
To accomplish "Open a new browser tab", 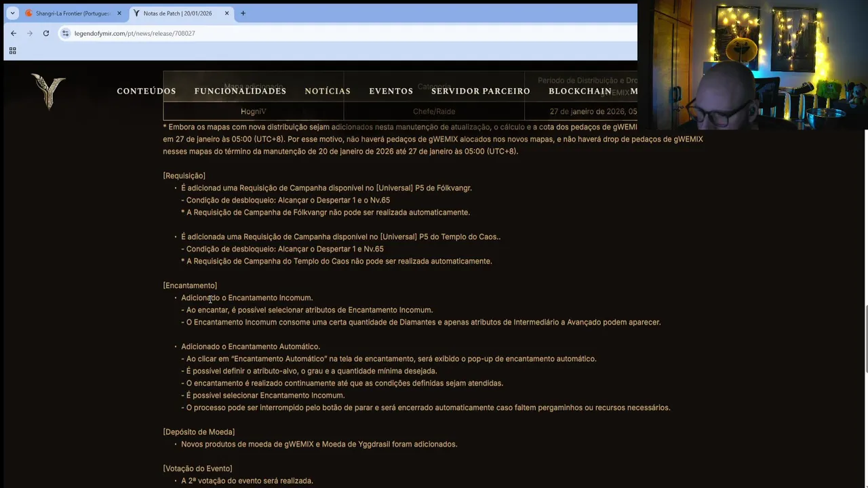I will (243, 13).
